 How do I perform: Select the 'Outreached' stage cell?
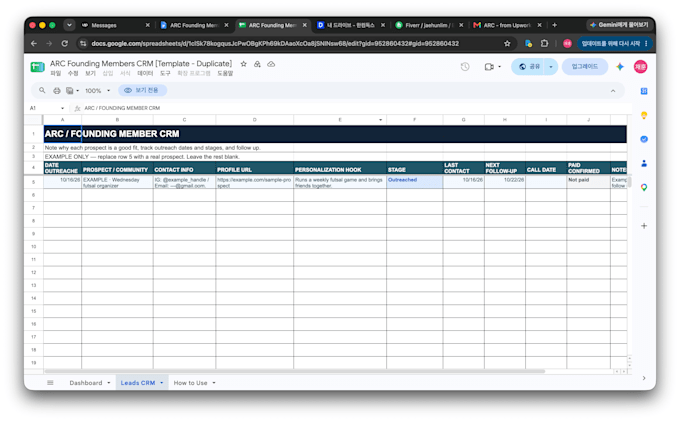coord(414,182)
